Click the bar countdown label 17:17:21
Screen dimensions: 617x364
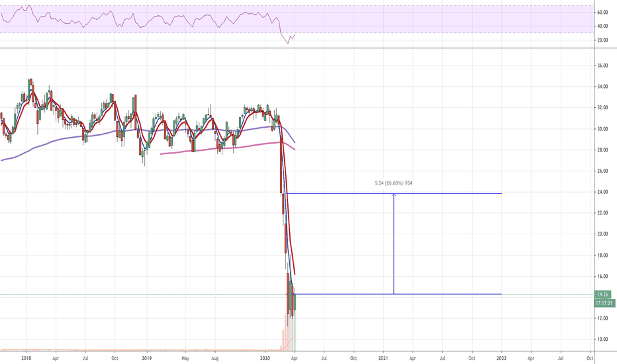[604, 303]
